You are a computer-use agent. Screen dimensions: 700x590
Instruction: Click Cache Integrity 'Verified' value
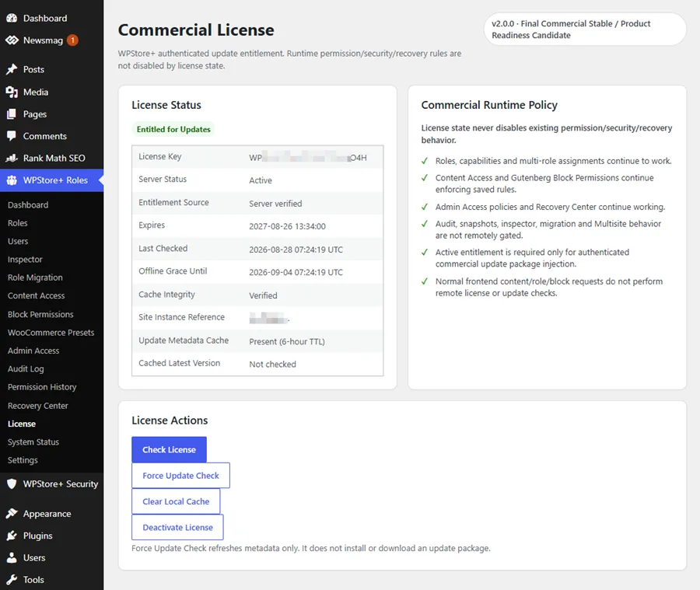[x=263, y=295]
